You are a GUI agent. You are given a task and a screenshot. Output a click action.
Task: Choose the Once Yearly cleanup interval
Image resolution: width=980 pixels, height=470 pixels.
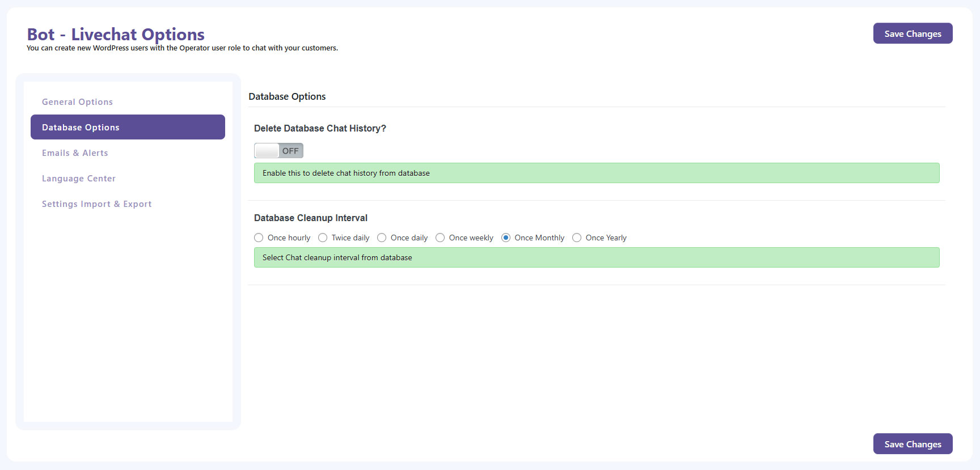pos(577,238)
